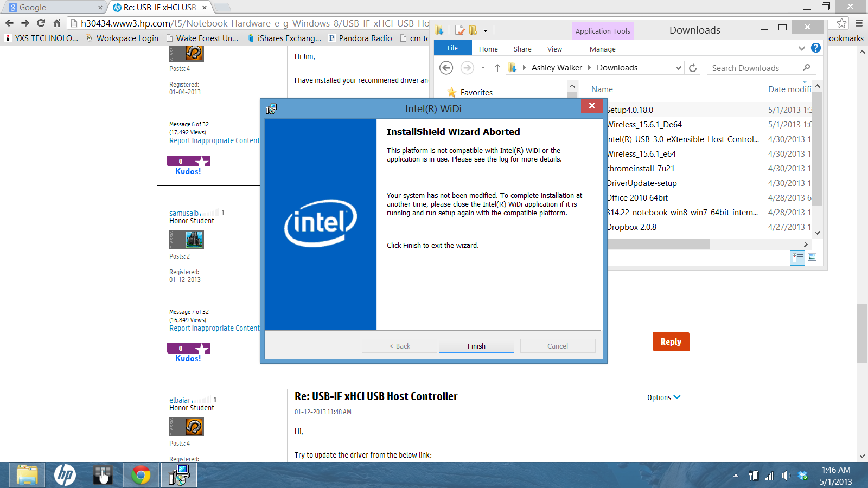Viewport: 868px width, 488px height.
Task: Open YXS TECHNOLO... bookmark
Action: [x=41, y=38]
